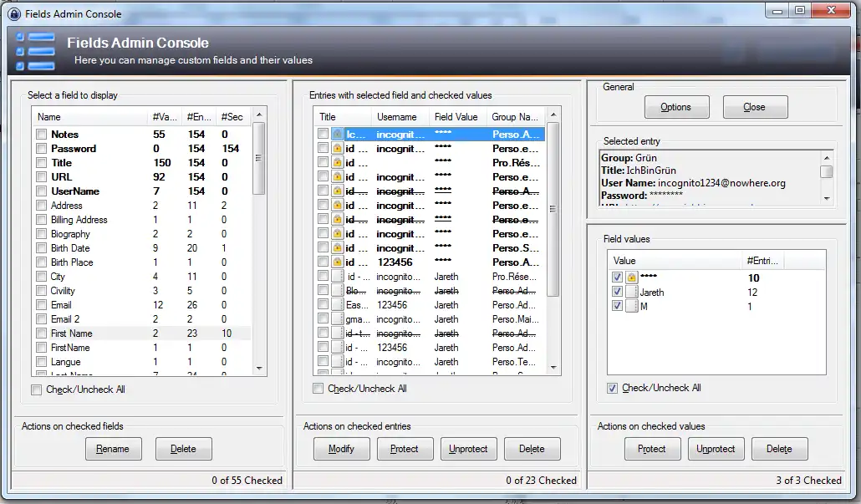Open the Options dialog

coord(676,107)
